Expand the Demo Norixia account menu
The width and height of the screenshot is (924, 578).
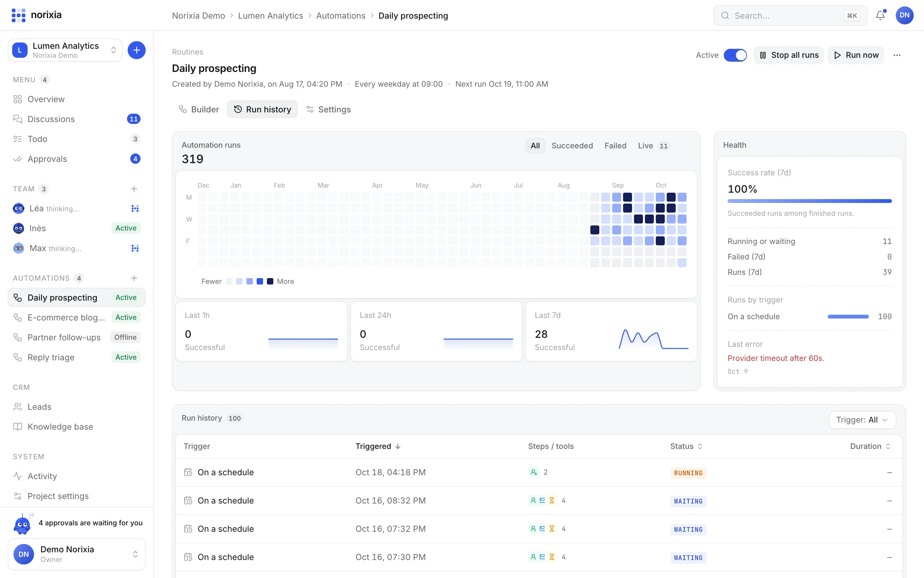[x=77, y=554]
